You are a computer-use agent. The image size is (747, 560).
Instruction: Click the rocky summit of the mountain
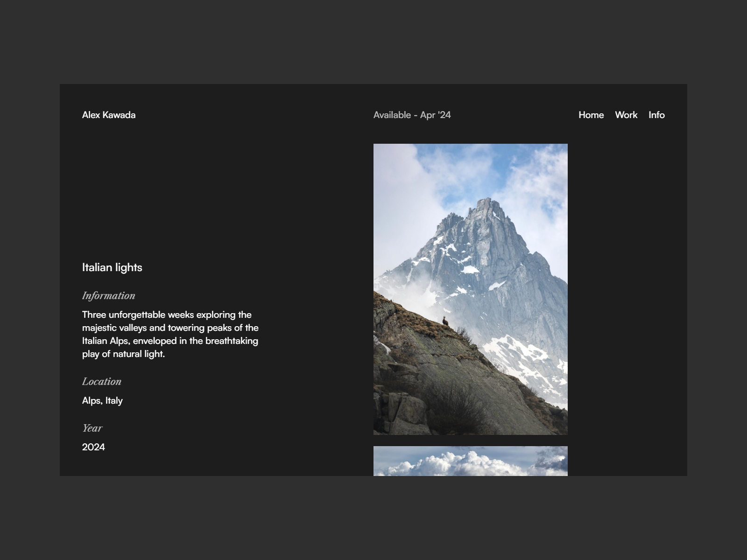coord(486,208)
